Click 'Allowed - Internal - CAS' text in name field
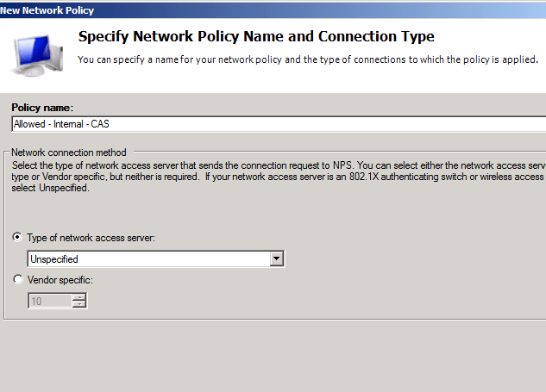The height and width of the screenshot is (392, 546). click(x=61, y=124)
